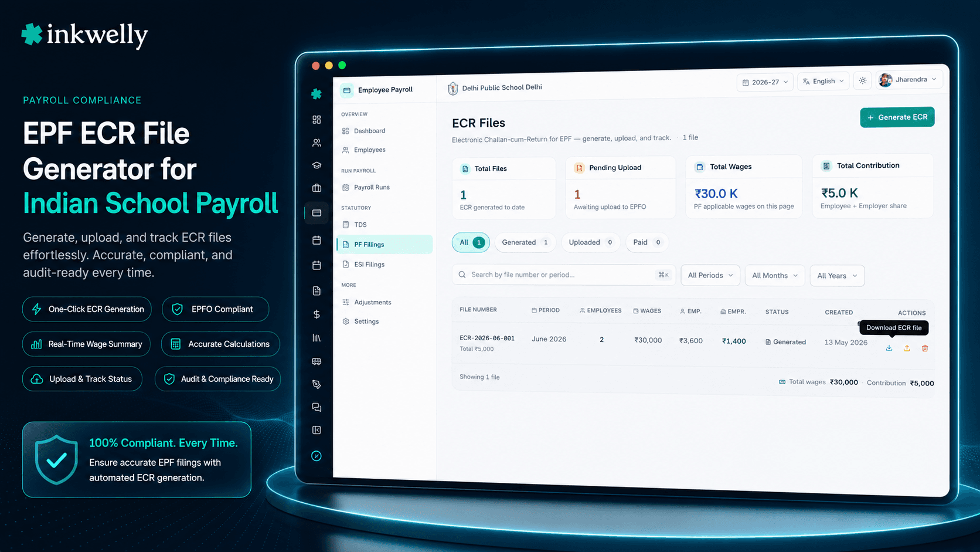The height and width of the screenshot is (552, 980).
Task: Click the One-Click ECR Generation badge
Action: click(87, 309)
